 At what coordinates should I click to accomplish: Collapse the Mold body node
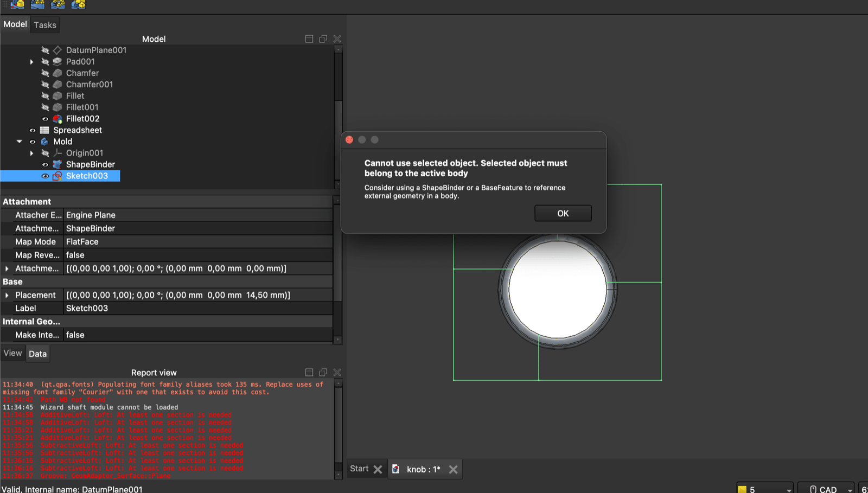pyautogui.click(x=20, y=142)
